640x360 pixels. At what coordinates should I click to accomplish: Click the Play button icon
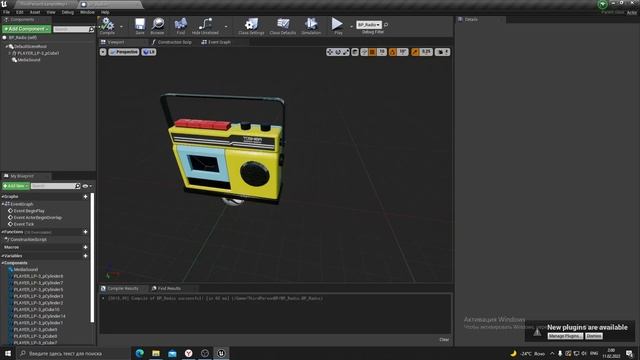click(x=337, y=24)
